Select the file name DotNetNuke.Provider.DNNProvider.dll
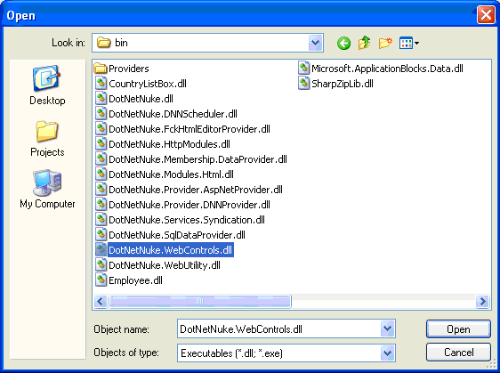This screenshot has width=500, height=373. point(189,205)
